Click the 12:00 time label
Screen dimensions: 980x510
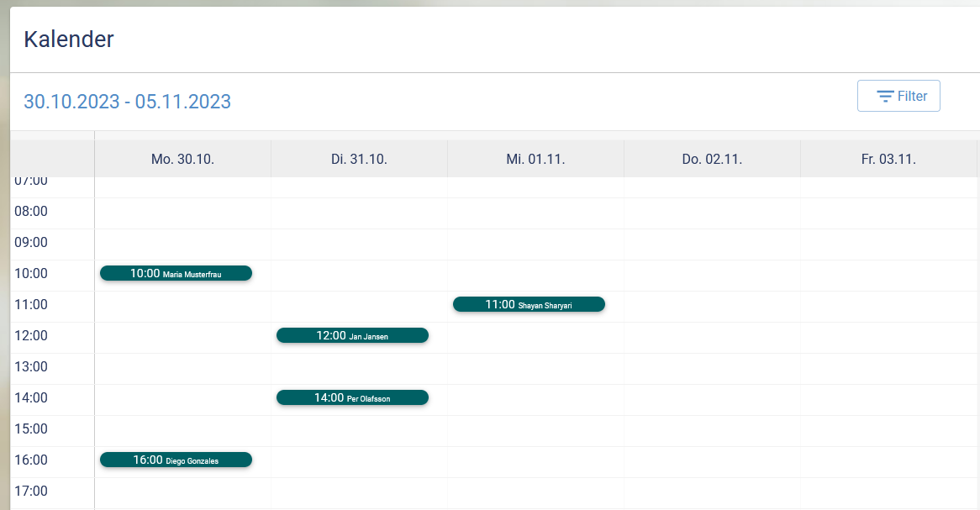(x=31, y=335)
